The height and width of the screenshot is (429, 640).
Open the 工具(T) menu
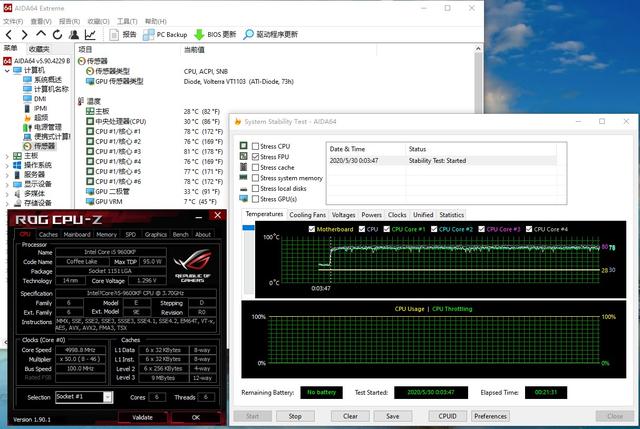click(x=127, y=21)
